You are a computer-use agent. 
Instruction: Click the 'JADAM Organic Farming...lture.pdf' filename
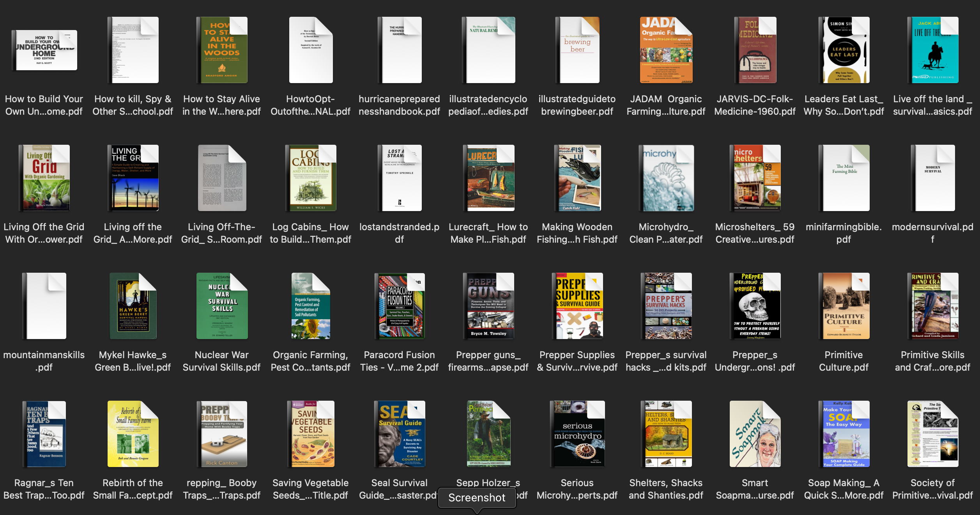(666, 105)
